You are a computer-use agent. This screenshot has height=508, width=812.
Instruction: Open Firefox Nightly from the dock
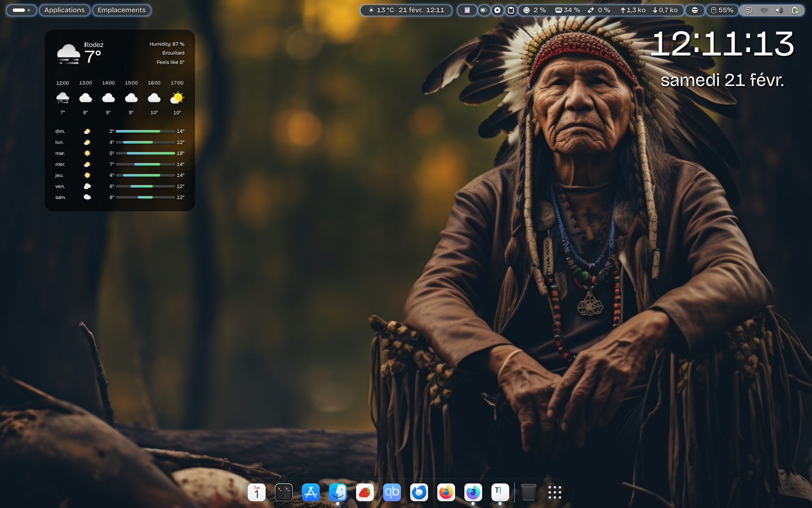[x=473, y=492]
